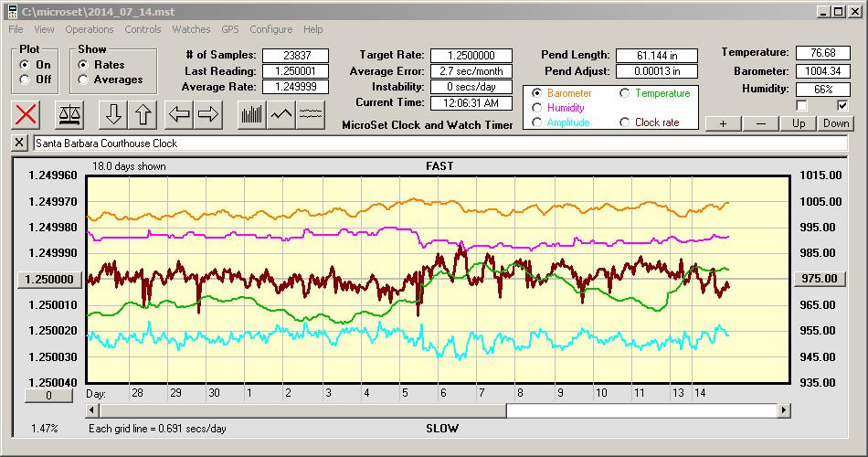Untick the checked box under Humidity
The image size is (868, 457).
(x=842, y=105)
